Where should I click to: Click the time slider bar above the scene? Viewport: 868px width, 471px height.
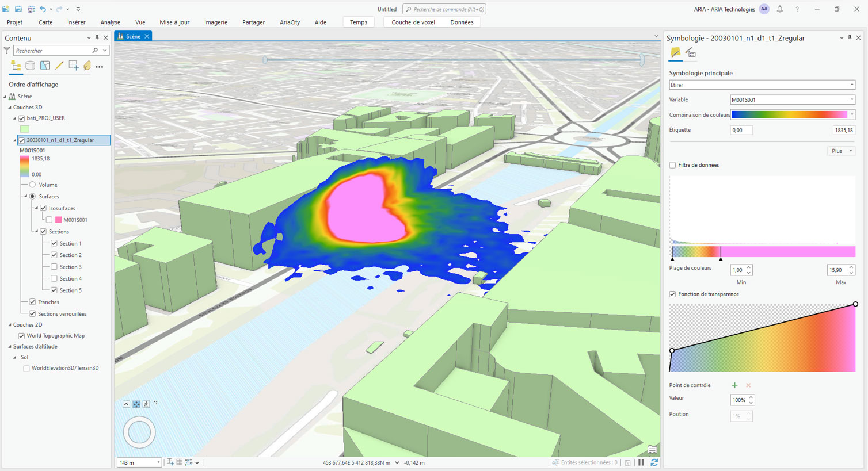454,59
